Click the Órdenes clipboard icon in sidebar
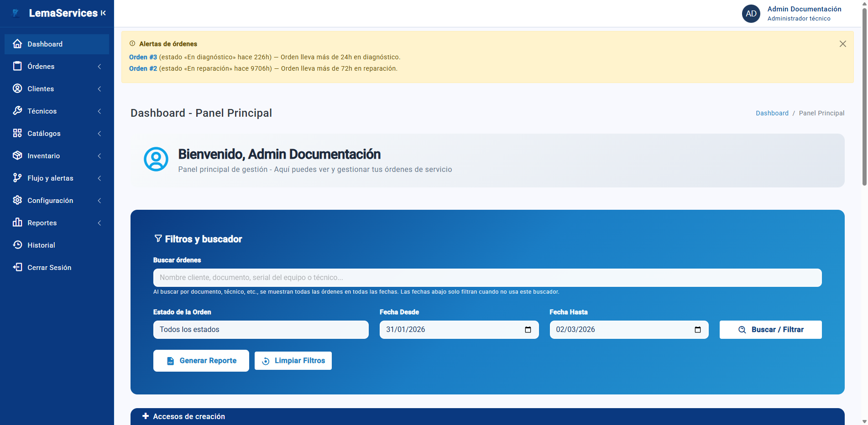The width and height of the screenshot is (868, 425). coord(17,66)
